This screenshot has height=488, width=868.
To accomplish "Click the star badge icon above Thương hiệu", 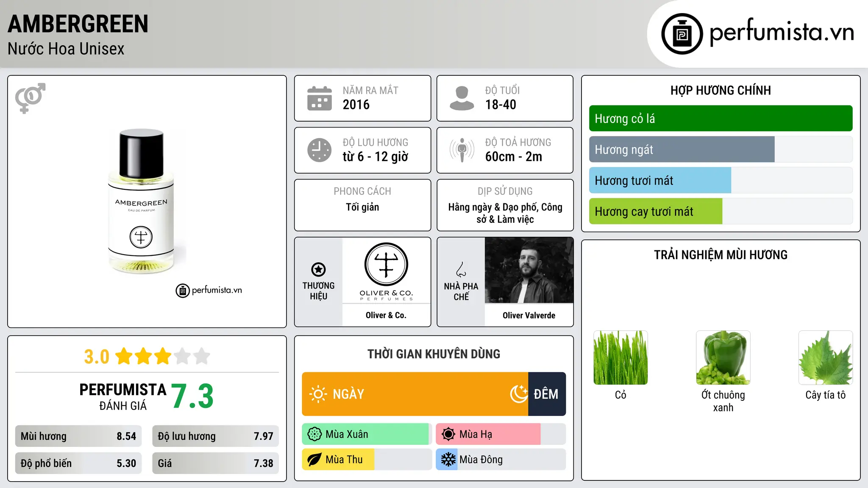I will tap(318, 269).
